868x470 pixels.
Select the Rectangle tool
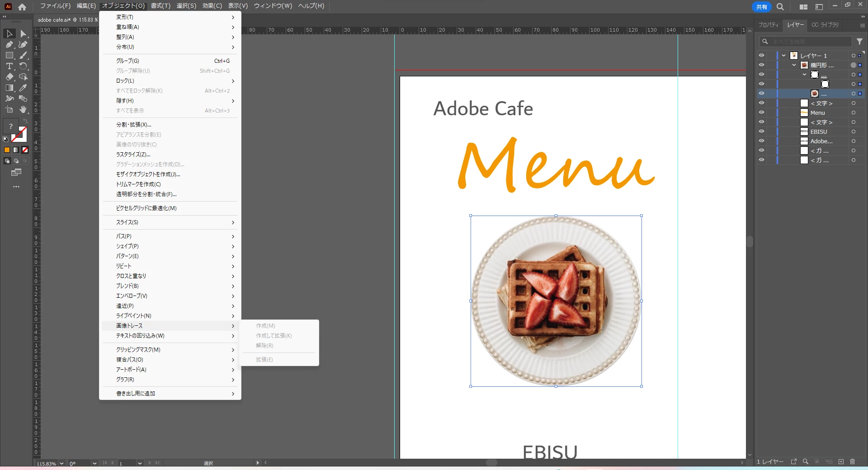pos(9,56)
